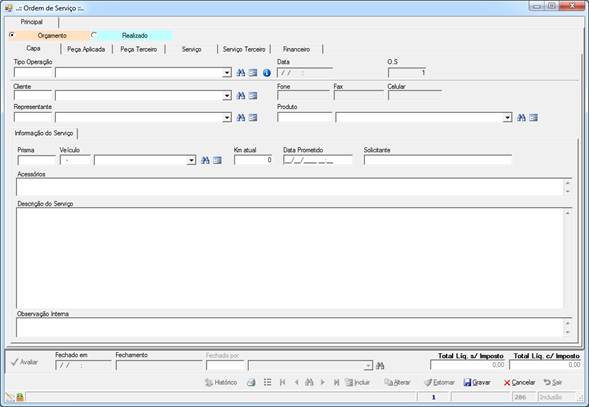
Task: Click the binoculars icon beside Produto dropdown
Action: pos(521,118)
